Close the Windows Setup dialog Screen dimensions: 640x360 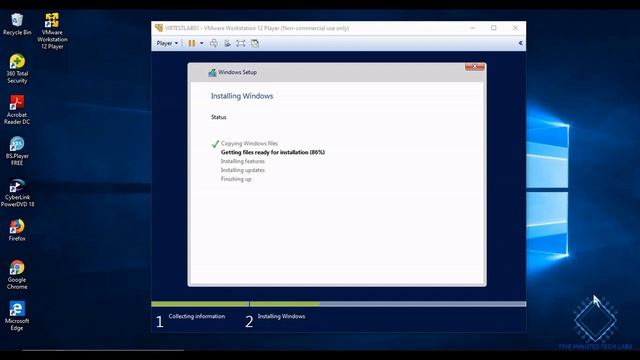474,67
